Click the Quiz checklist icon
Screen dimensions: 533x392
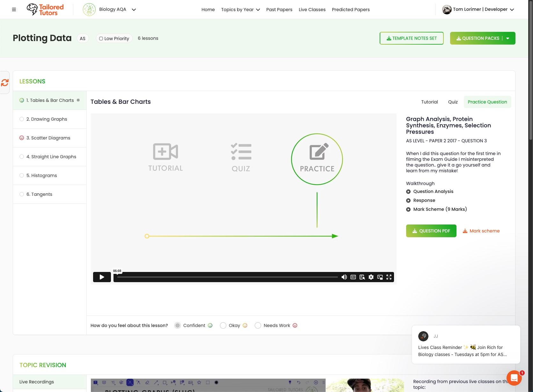point(241,152)
